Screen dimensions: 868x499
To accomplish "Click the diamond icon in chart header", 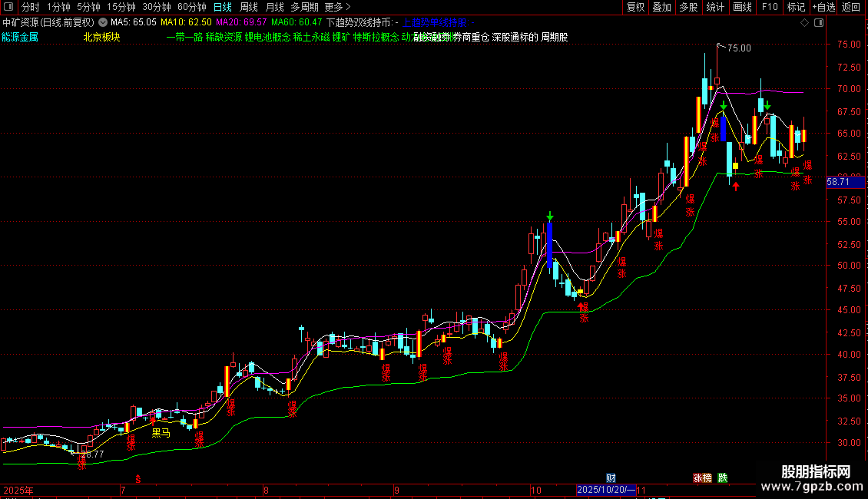I will click(804, 23).
